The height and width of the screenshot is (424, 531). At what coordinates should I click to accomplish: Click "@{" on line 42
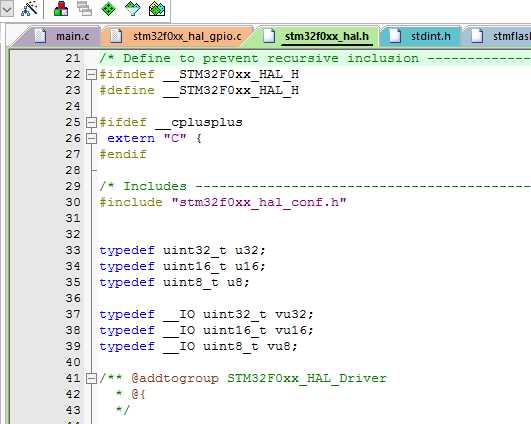point(139,394)
